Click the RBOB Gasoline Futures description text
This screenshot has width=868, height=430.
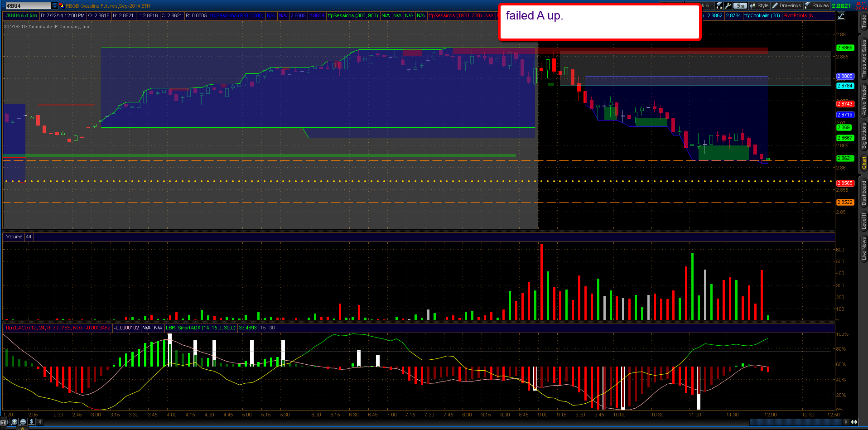pyautogui.click(x=108, y=6)
